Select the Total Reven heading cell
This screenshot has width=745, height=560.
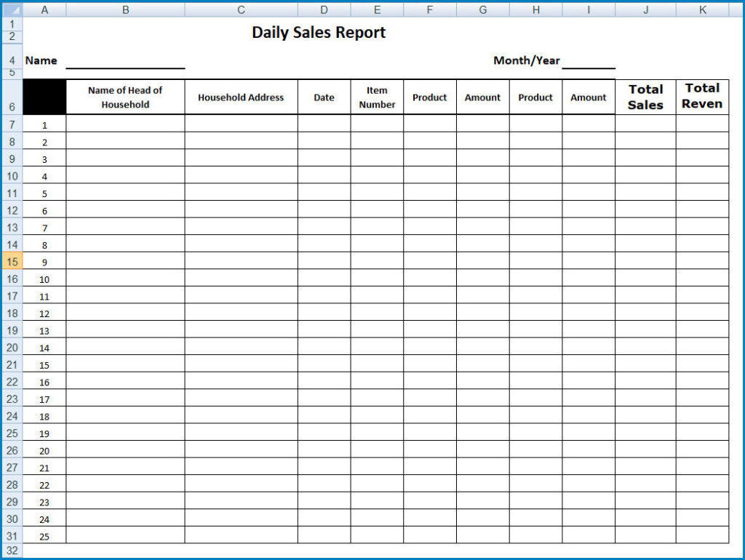pyautogui.click(x=703, y=95)
